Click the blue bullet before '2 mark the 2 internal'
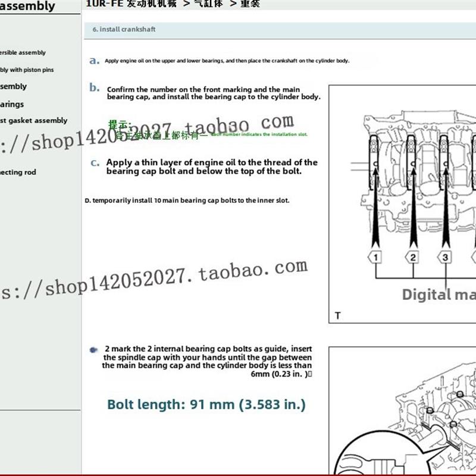The width and height of the screenshot is (476, 476). 93,350
